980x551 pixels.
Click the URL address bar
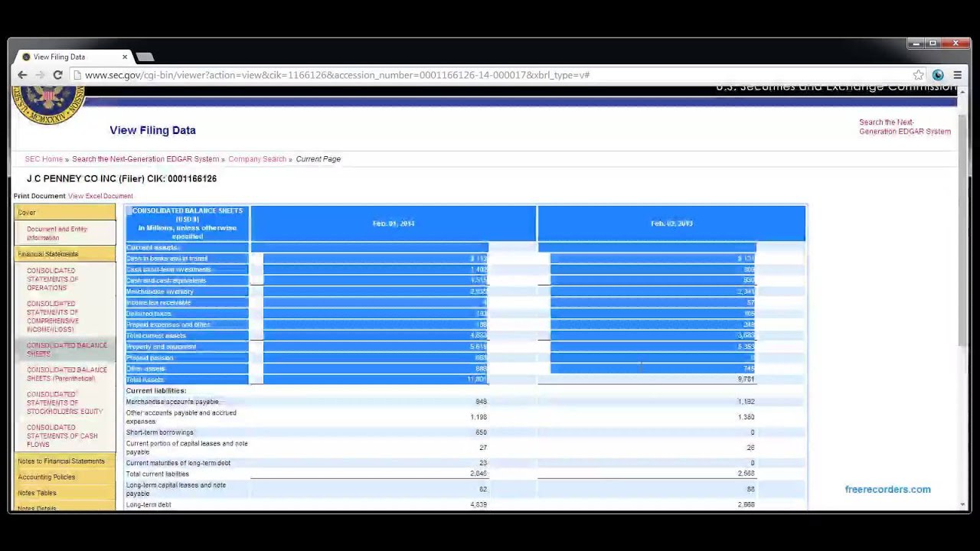[490, 75]
